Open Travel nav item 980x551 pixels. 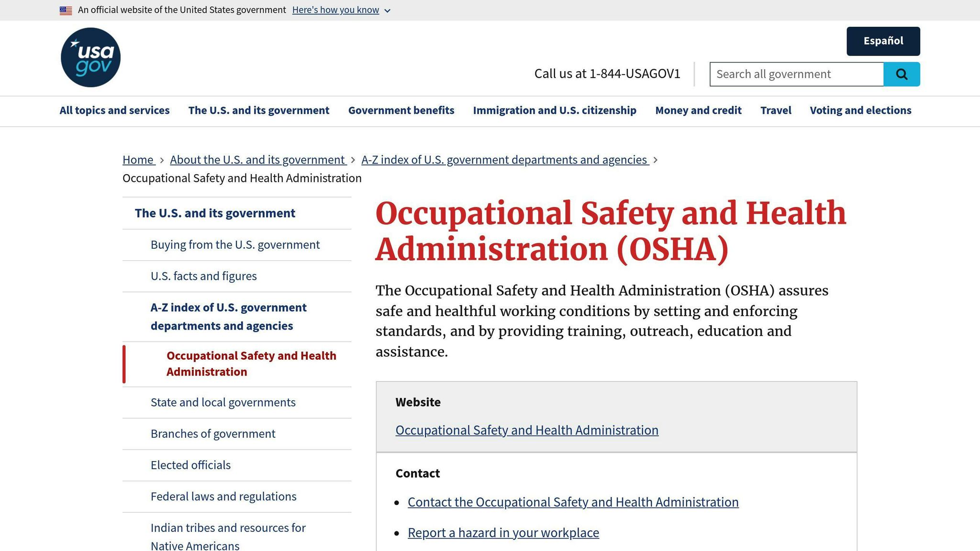coord(776,110)
